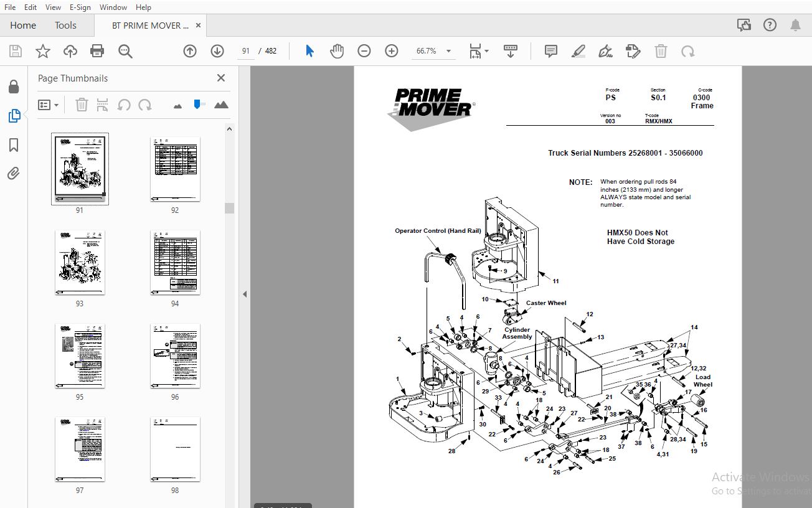Close the BT PRIME MOVER document tab
This screenshot has width=812, height=508.
pos(198,26)
